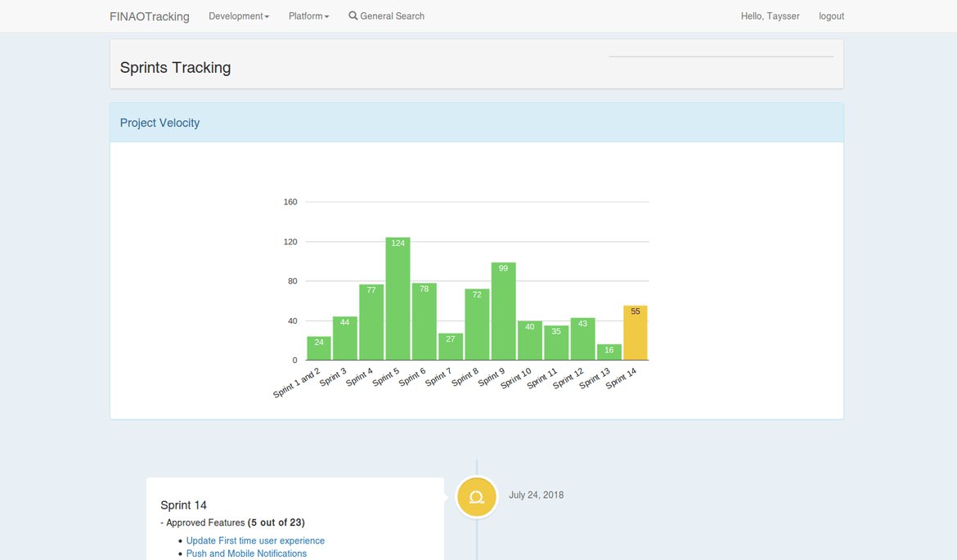Click the Sprint 14 card heading
The width and height of the screenshot is (957, 560).
coord(184,505)
